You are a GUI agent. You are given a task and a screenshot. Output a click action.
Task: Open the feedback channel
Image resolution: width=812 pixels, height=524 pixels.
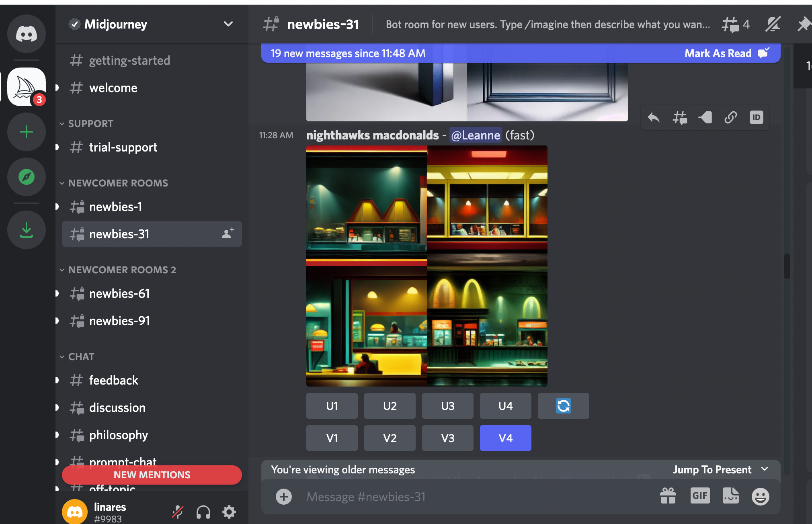coord(152,380)
